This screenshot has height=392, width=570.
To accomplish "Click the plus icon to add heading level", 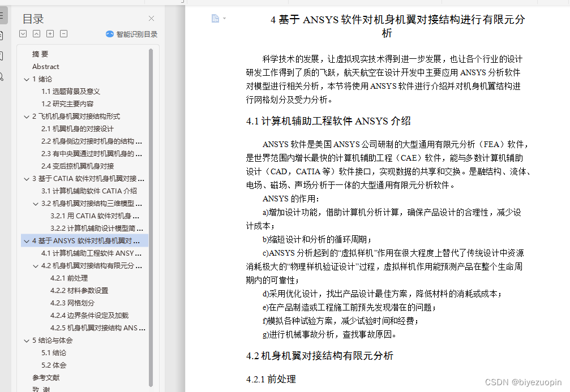I will click(50, 34).
